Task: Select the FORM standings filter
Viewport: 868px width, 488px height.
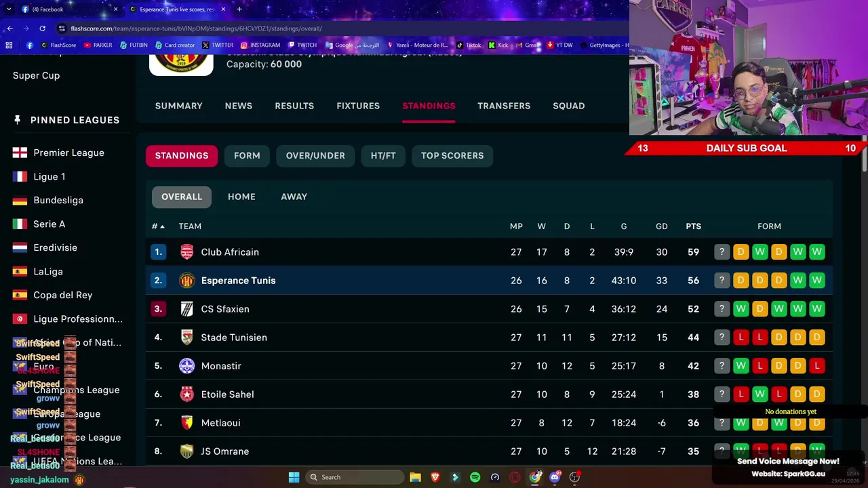Action: coord(247,156)
